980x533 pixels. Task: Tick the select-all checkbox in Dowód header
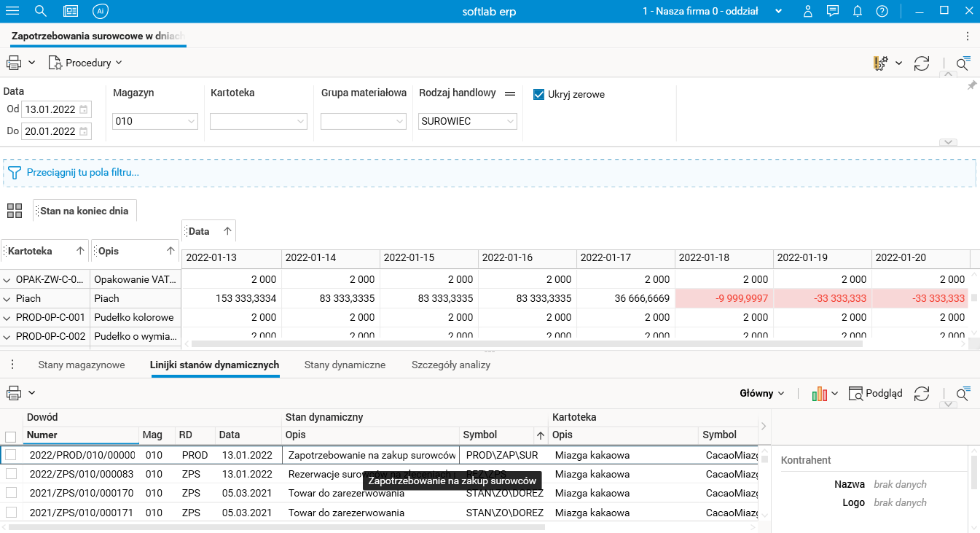10,437
